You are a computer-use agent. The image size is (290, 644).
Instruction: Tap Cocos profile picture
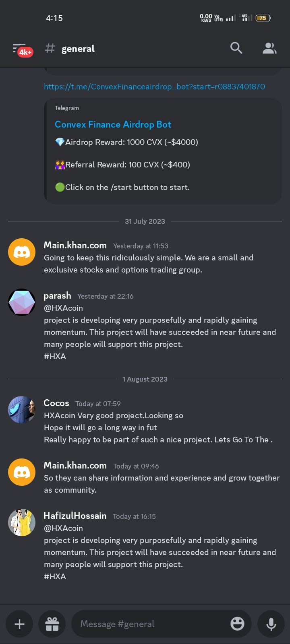[22, 409]
